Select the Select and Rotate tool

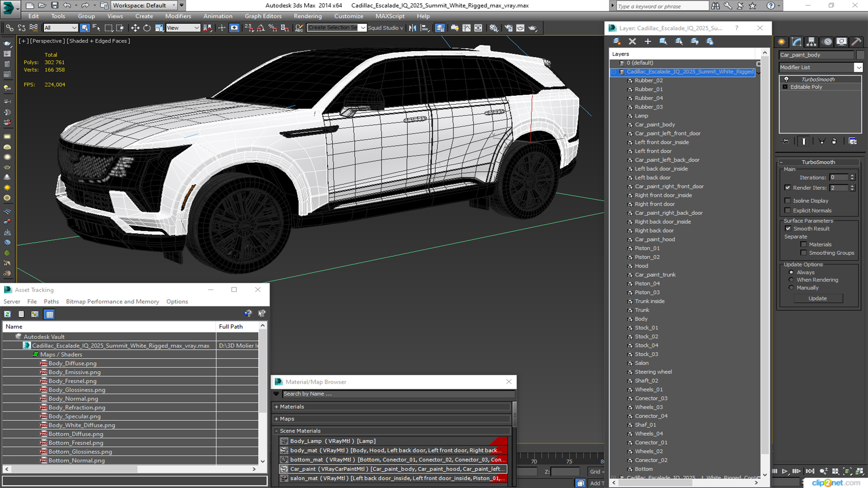(x=147, y=28)
